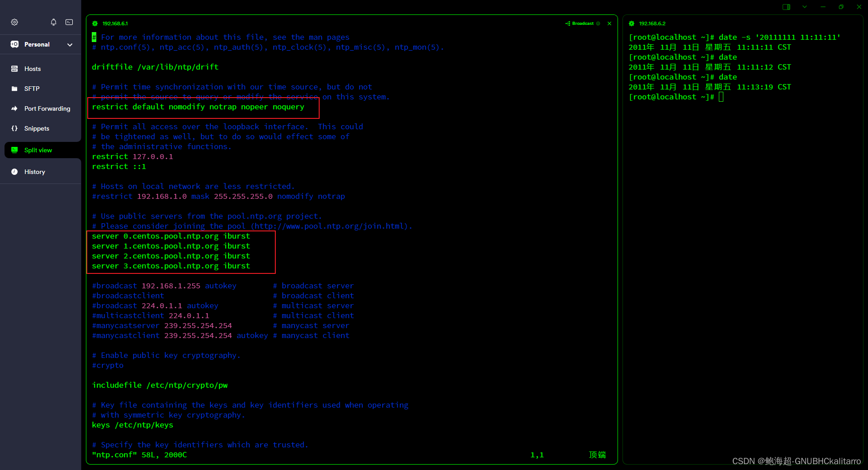Screen dimensions: 868x470
Task: Click server 2.centos.pool.ntp.org line
Action: point(171,256)
